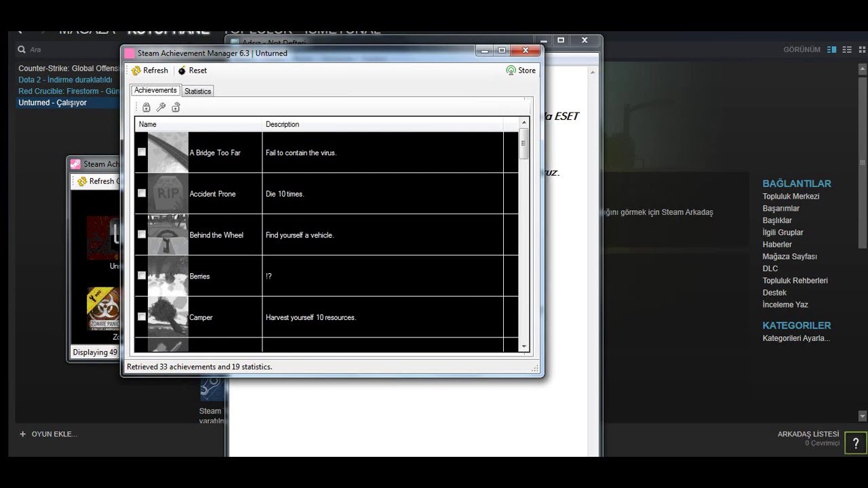Click the magnifier search icon in Steam library
This screenshot has width=868, height=488.
pyautogui.click(x=22, y=49)
